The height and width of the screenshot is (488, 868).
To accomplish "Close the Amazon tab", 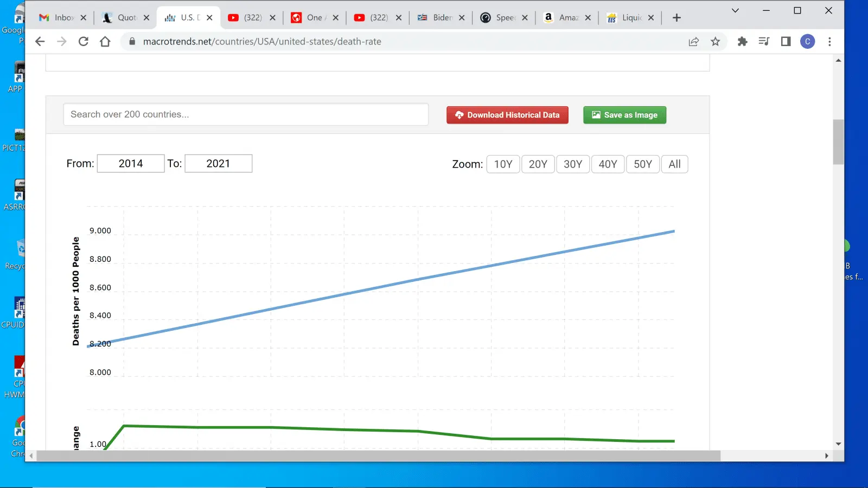I will 588,18.
